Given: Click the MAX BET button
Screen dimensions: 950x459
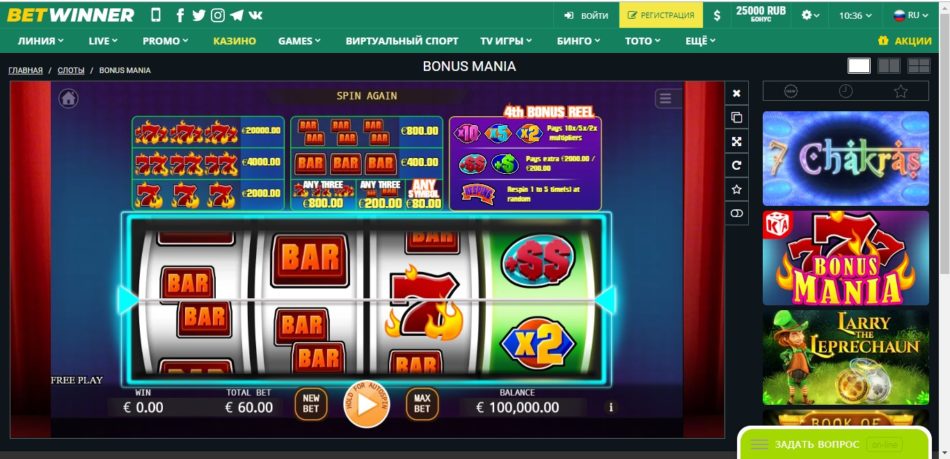Looking at the screenshot, I should click(x=422, y=404).
